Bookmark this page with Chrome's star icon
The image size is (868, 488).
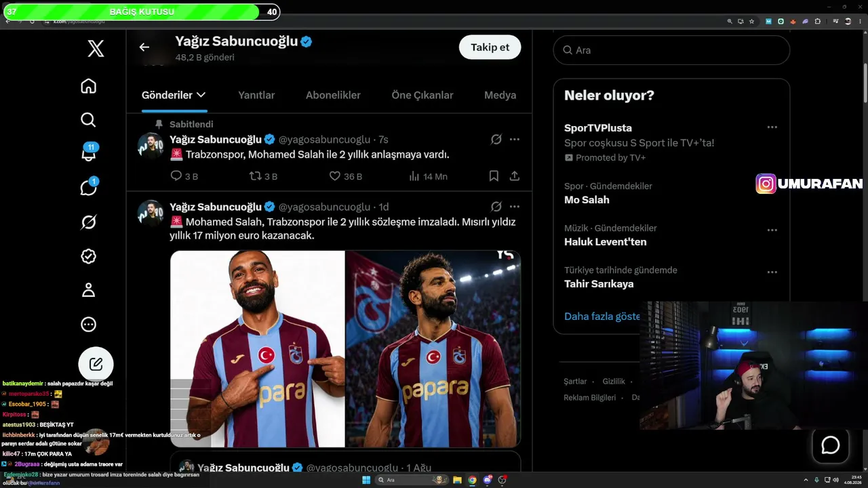click(751, 22)
